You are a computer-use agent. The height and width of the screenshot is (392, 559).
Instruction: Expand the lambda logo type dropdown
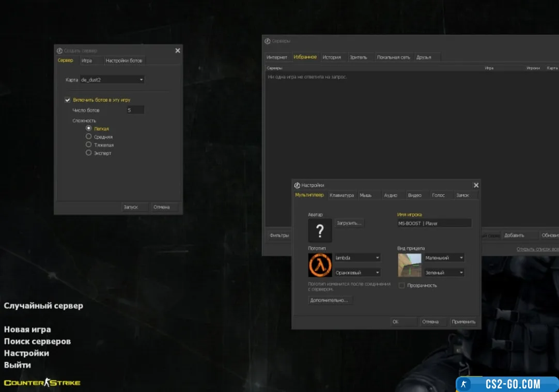click(x=357, y=258)
